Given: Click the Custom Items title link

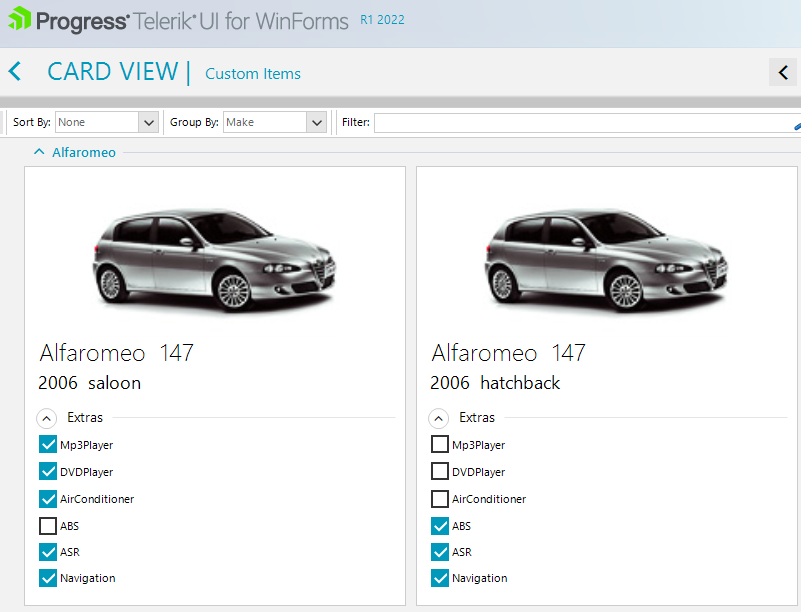Looking at the screenshot, I should [253, 74].
